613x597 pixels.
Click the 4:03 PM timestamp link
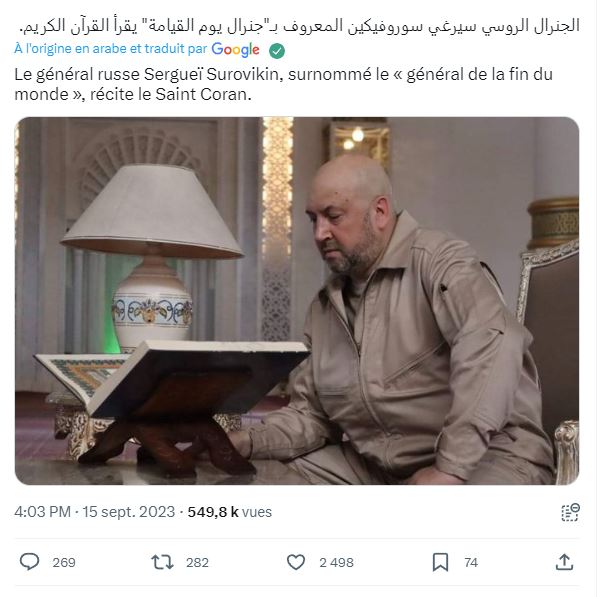click(x=43, y=512)
